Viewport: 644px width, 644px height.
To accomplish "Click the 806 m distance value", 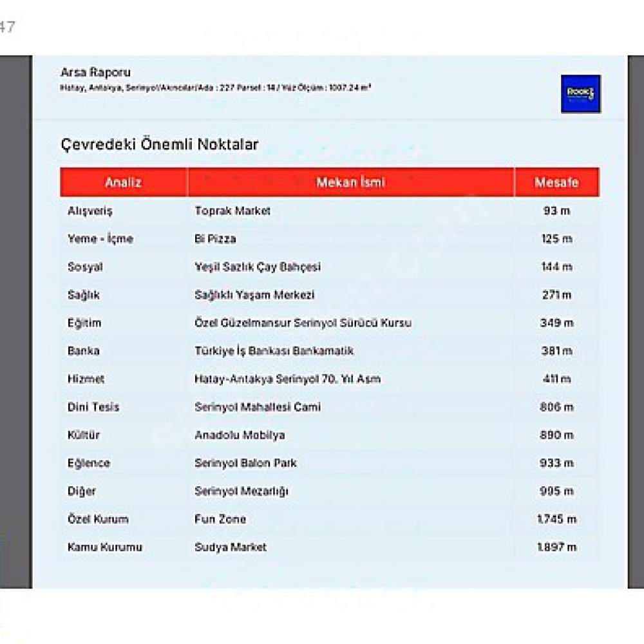I will (557, 406).
